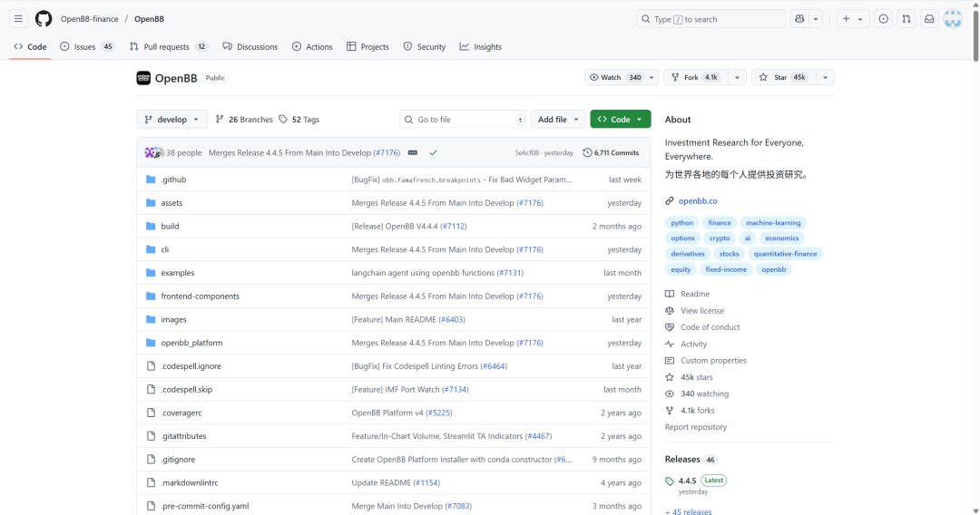Switch to the Discussions tab
This screenshot has width=980, height=515.
250,47
